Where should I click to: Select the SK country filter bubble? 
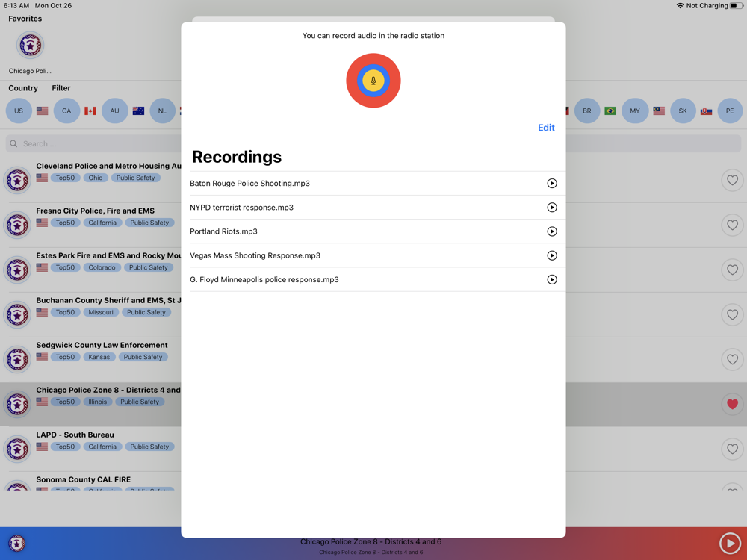click(683, 111)
